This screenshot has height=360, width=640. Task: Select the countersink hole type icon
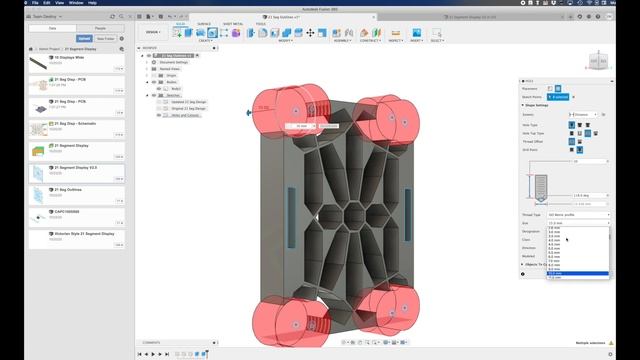[x=588, y=125]
